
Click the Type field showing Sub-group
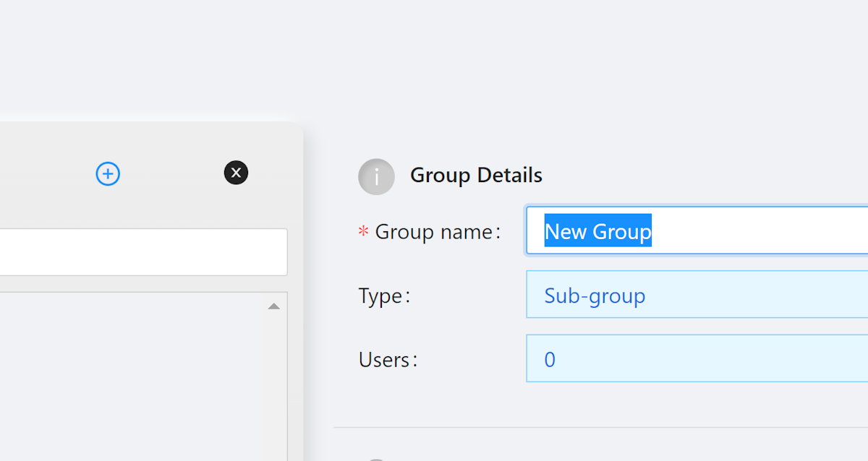tap(697, 294)
